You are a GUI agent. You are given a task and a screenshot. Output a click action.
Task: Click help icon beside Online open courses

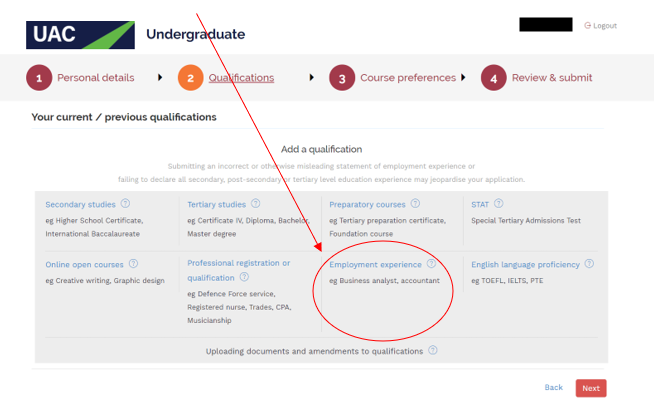[133, 264]
